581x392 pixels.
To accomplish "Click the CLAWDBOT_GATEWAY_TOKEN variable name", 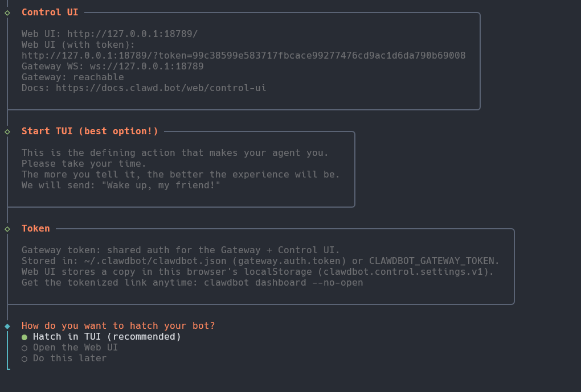I will coord(434,261).
